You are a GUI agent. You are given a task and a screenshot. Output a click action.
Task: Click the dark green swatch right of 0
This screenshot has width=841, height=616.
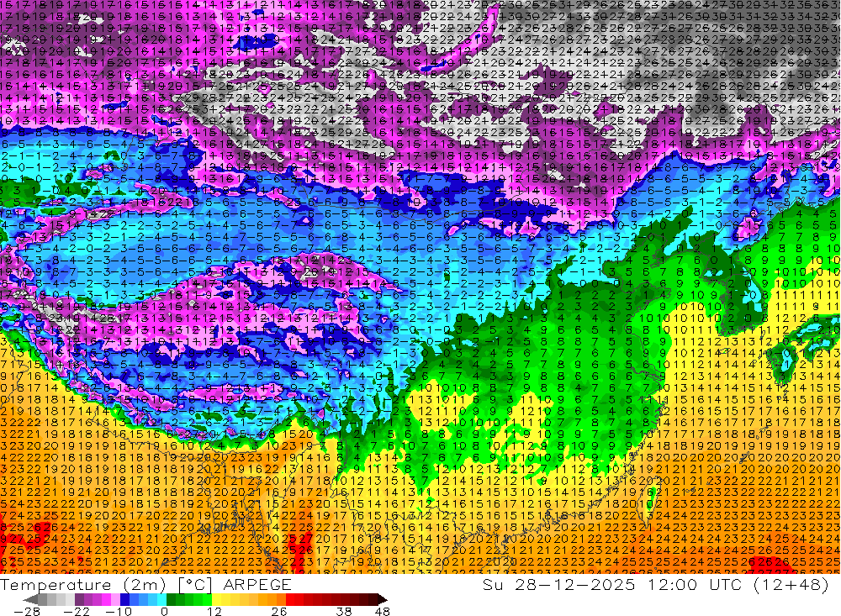[x=171, y=600]
